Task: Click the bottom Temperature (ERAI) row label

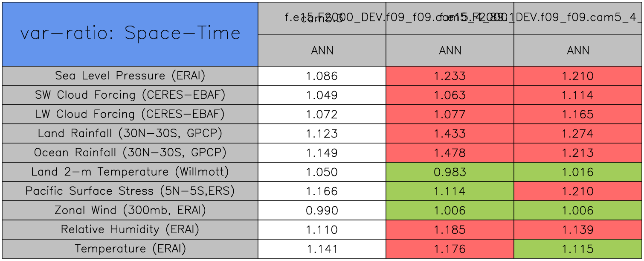Action: click(130, 249)
